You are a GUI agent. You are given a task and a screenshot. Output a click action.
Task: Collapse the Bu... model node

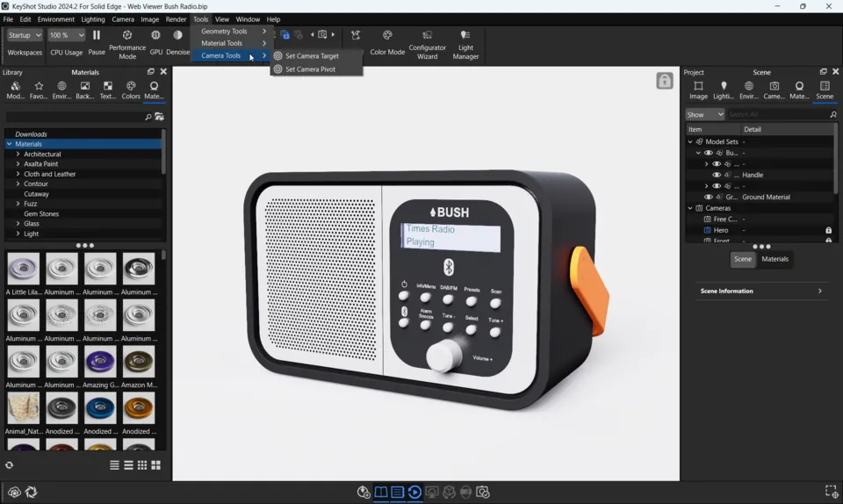tap(698, 153)
